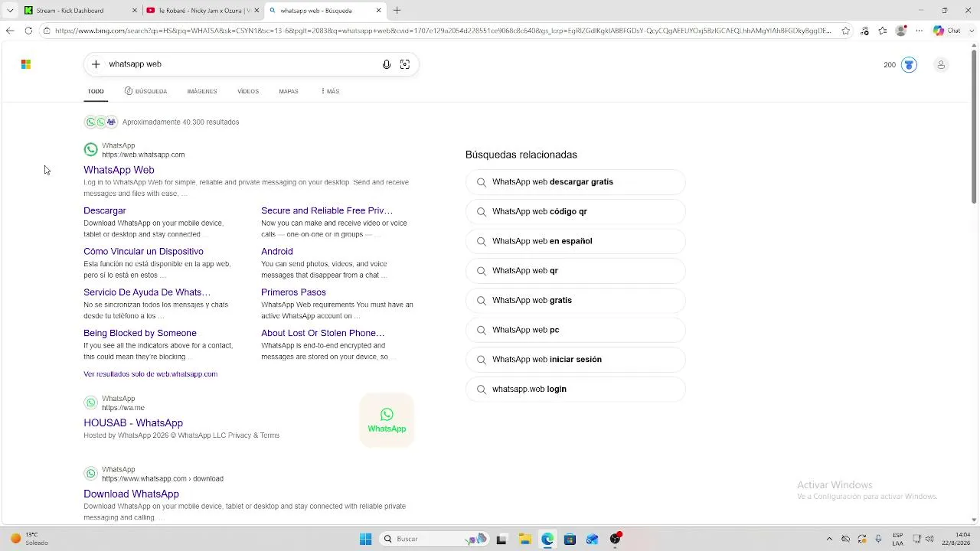Viewport: 980px width, 551px height.
Task: Click the address bar URL field
Action: (x=443, y=31)
